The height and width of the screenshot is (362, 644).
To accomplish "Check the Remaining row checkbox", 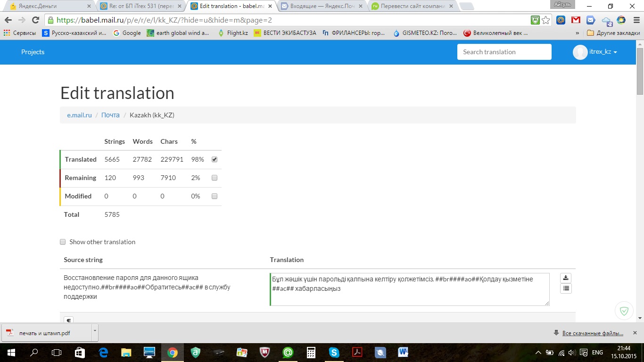I will (x=215, y=178).
